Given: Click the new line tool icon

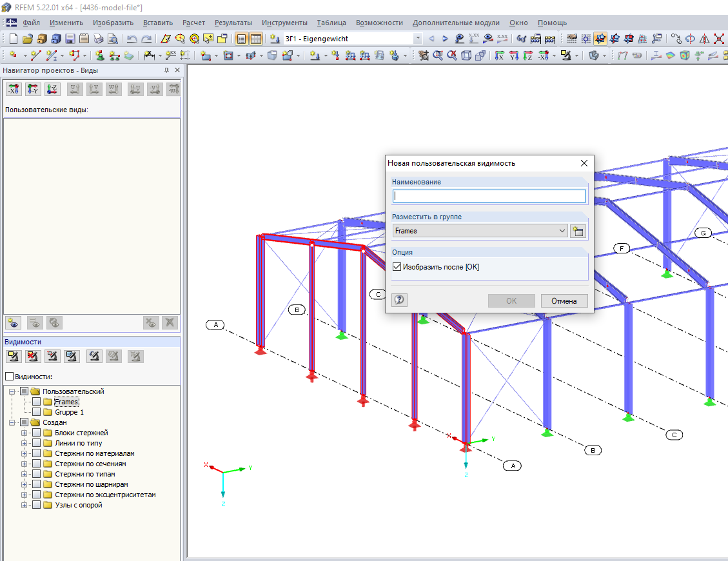Looking at the screenshot, I should [35, 55].
